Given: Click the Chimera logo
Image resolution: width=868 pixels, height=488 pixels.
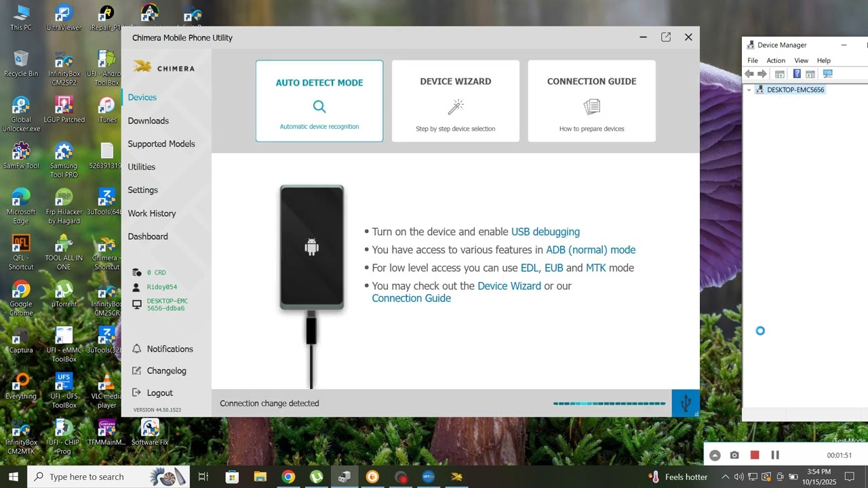Looking at the screenshot, I should 163,67.
